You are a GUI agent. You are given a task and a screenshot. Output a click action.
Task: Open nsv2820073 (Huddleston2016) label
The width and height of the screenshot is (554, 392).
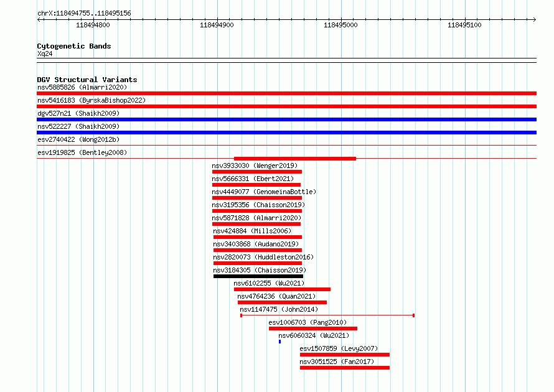(263, 257)
